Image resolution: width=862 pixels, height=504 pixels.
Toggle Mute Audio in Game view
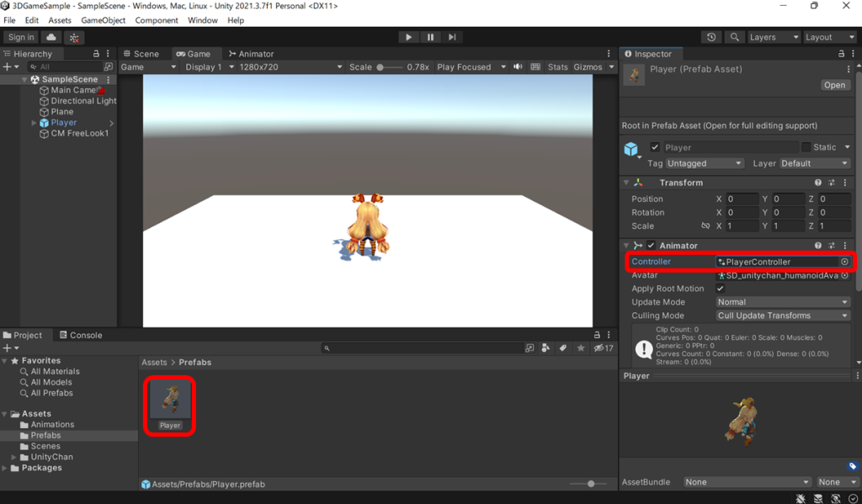click(518, 67)
